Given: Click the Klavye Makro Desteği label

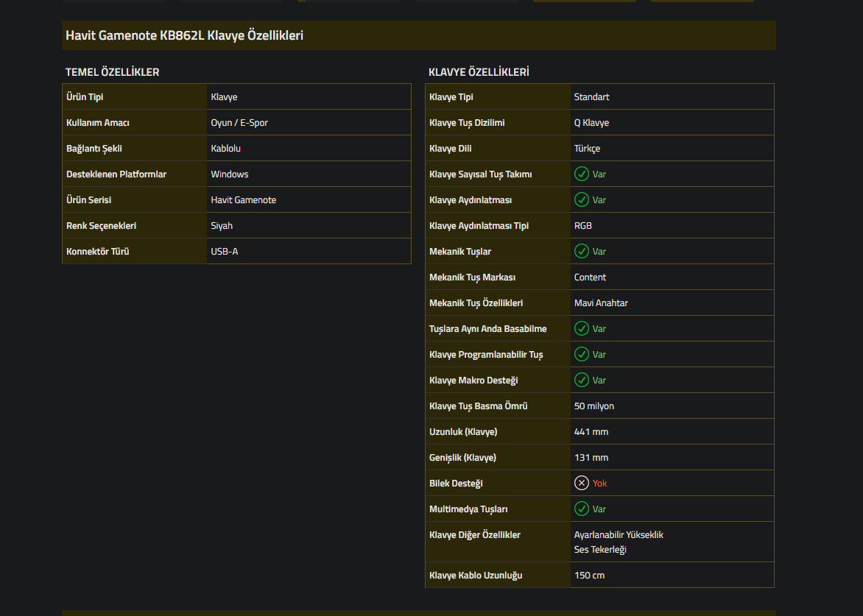Looking at the screenshot, I should pyautogui.click(x=474, y=380).
